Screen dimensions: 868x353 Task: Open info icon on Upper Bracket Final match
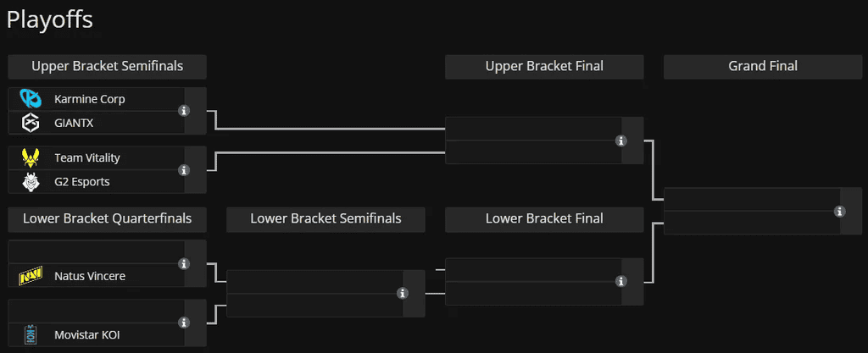[621, 141]
